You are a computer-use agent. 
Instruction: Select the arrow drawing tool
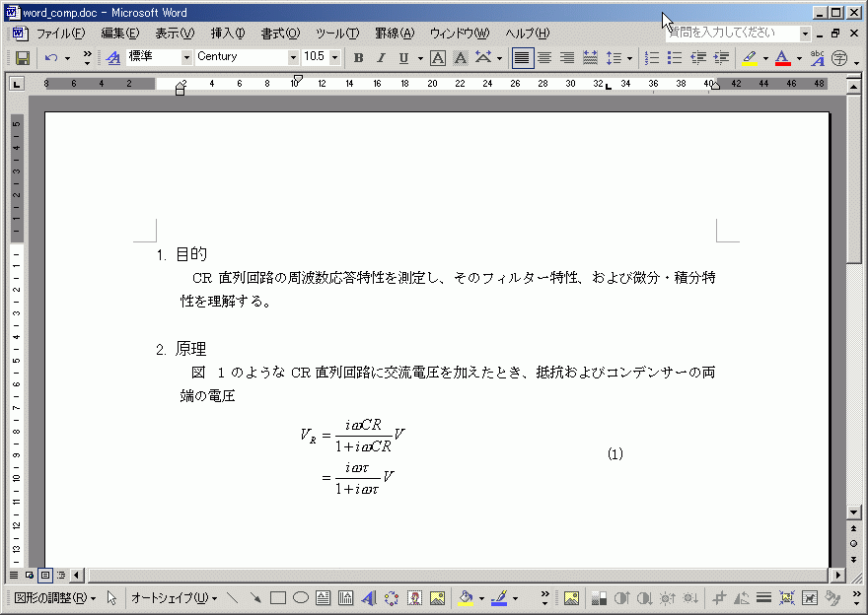[255, 598]
